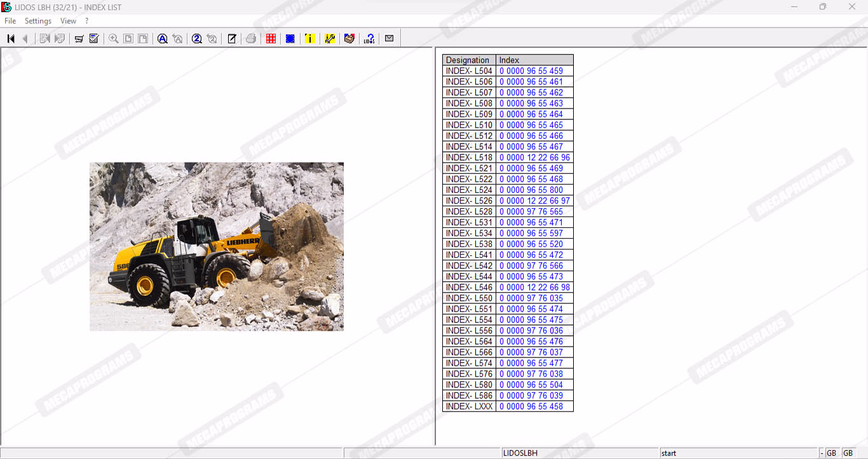Viewport: 868px width, 459px height.
Task: Open the yellow info icon
Action: click(x=309, y=39)
